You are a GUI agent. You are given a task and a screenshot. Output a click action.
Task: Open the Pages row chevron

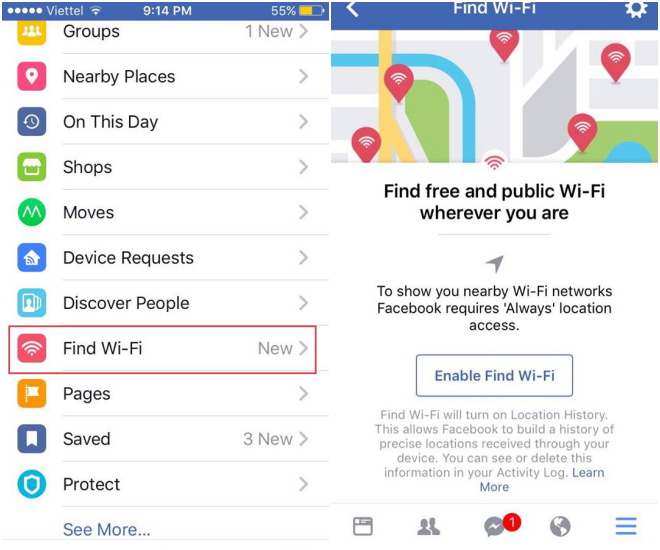coord(303,393)
